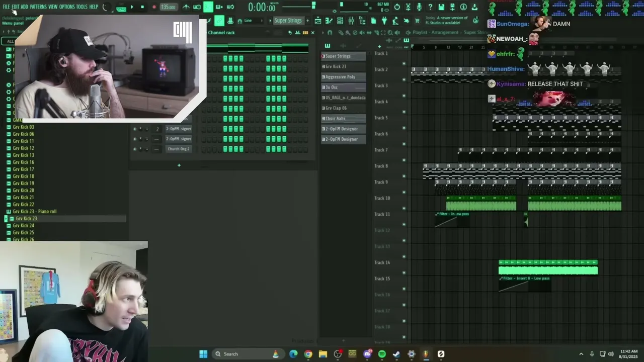Open the help question mark icon

tap(430, 7)
